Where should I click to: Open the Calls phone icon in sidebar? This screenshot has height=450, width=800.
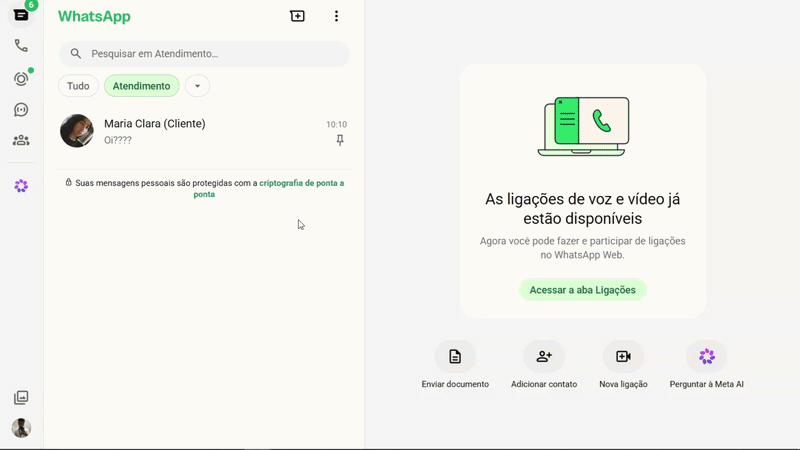click(21, 46)
